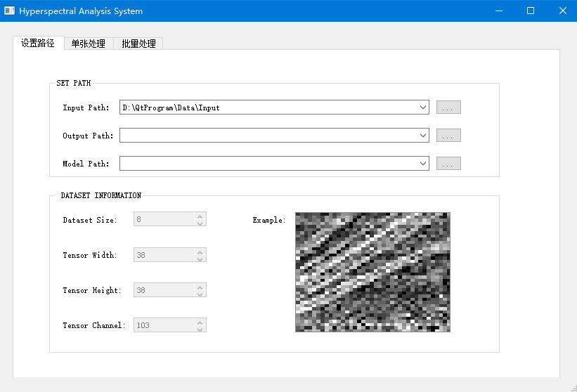Increase Tensor Channel with up arrow
The image size is (577, 392).
[200, 322]
